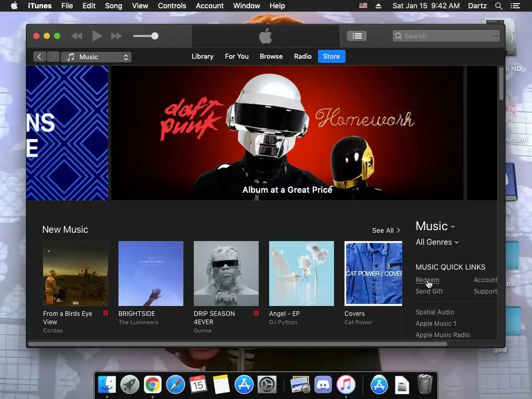Adjust the volume slider knob
532x399 pixels.
pyautogui.click(x=155, y=36)
